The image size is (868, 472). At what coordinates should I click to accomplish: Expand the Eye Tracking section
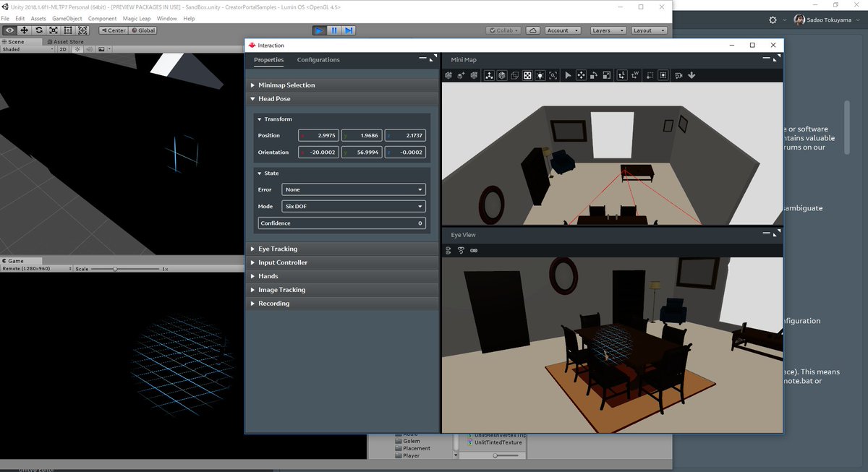341,249
